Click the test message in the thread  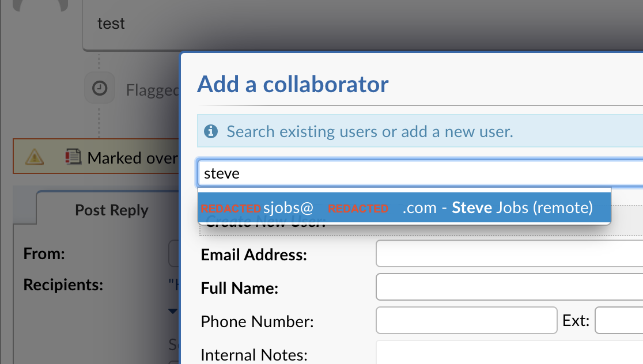pos(111,24)
